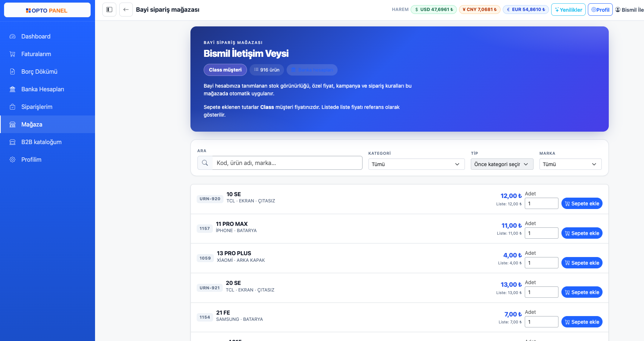The height and width of the screenshot is (341, 644).
Task: Click the EUR exchange rate badge
Action: (x=526, y=10)
